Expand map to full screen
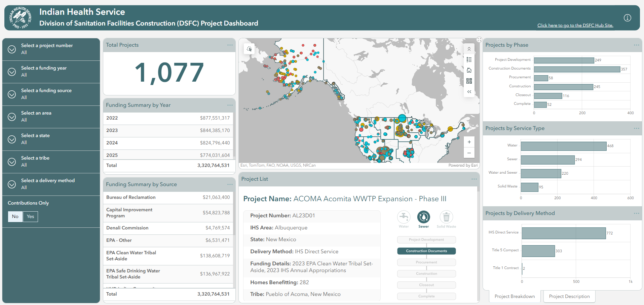The width and height of the screenshot is (644, 305). point(479,40)
